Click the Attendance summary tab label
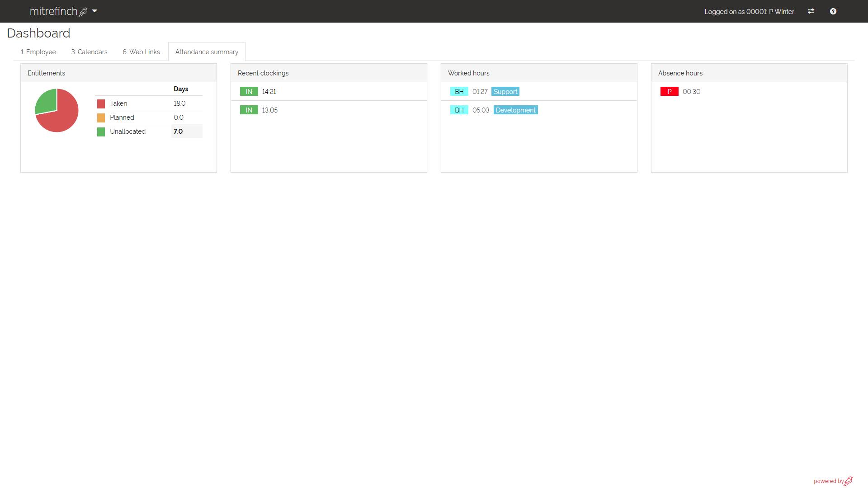The image size is (868, 488). pyautogui.click(x=207, y=52)
